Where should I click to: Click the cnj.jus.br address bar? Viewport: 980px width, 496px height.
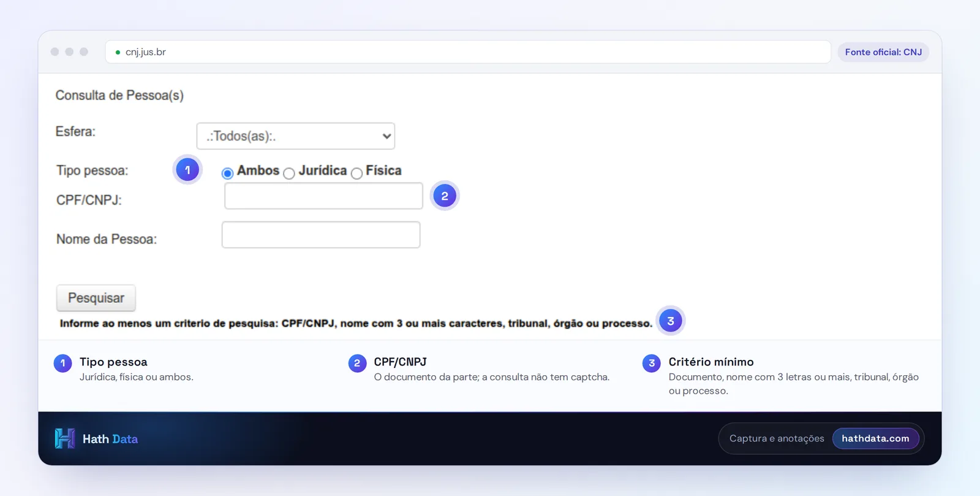point(468,52)
